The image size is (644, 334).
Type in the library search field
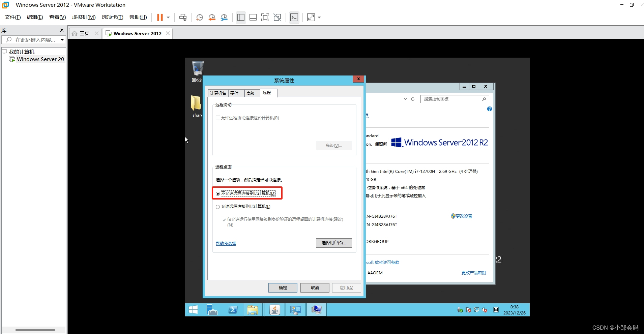34,40
